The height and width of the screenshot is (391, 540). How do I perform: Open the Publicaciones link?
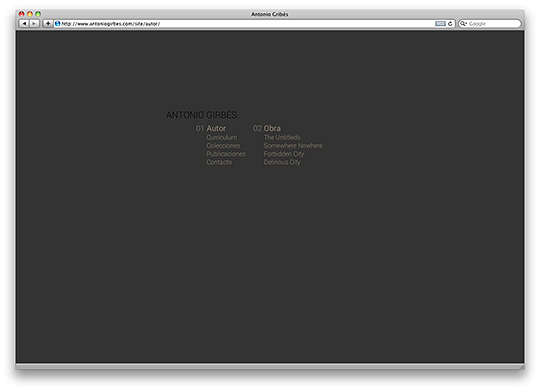point(226,154)
